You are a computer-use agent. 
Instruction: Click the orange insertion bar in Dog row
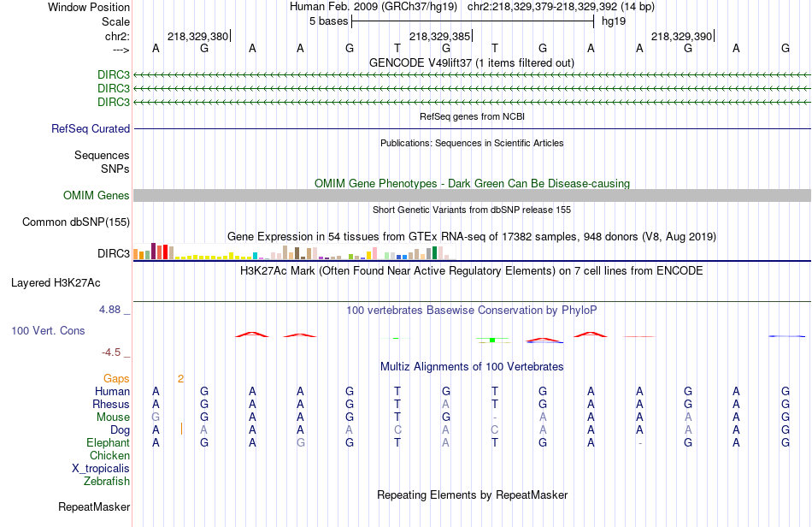181,429
